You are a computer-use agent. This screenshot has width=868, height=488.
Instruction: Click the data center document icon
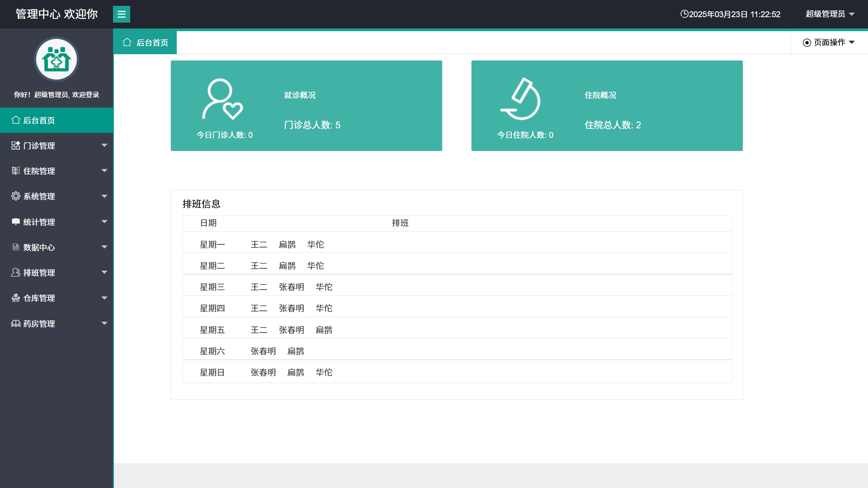(15, 247)
